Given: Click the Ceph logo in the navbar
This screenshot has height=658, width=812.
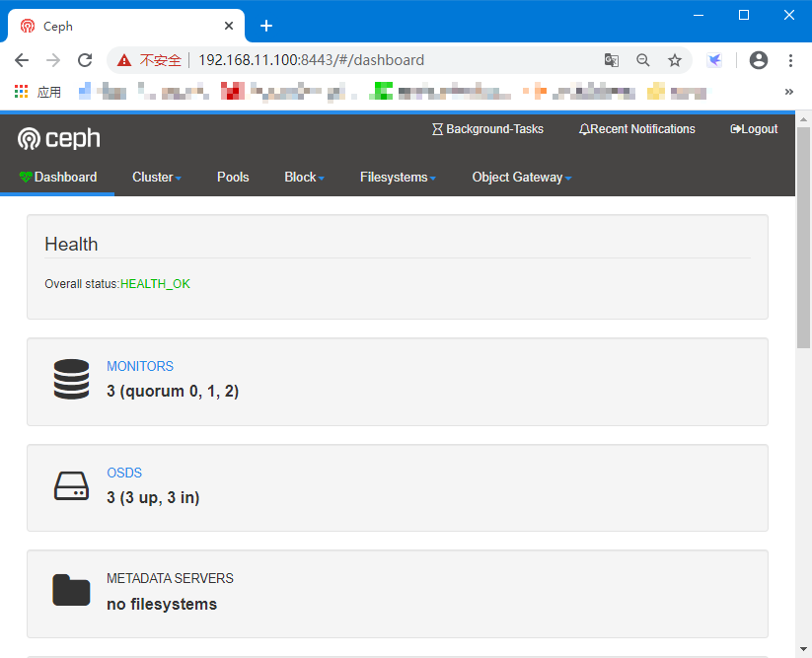Looking at the screenshot, I should pyautogui.click(x=58, y=138).
